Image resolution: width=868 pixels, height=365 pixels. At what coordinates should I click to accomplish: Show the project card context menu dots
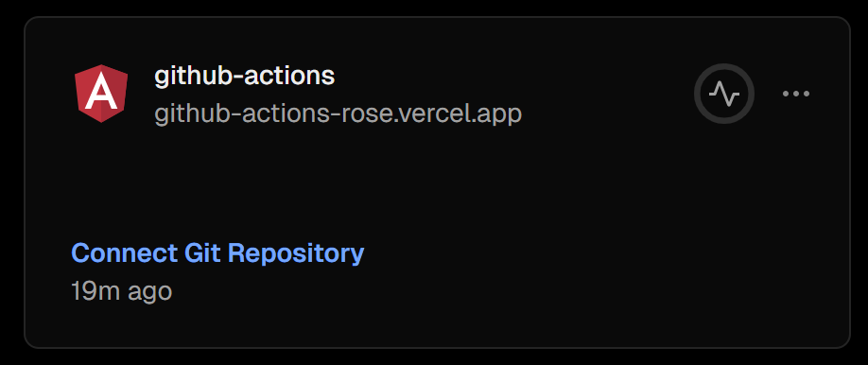(796, 94)
